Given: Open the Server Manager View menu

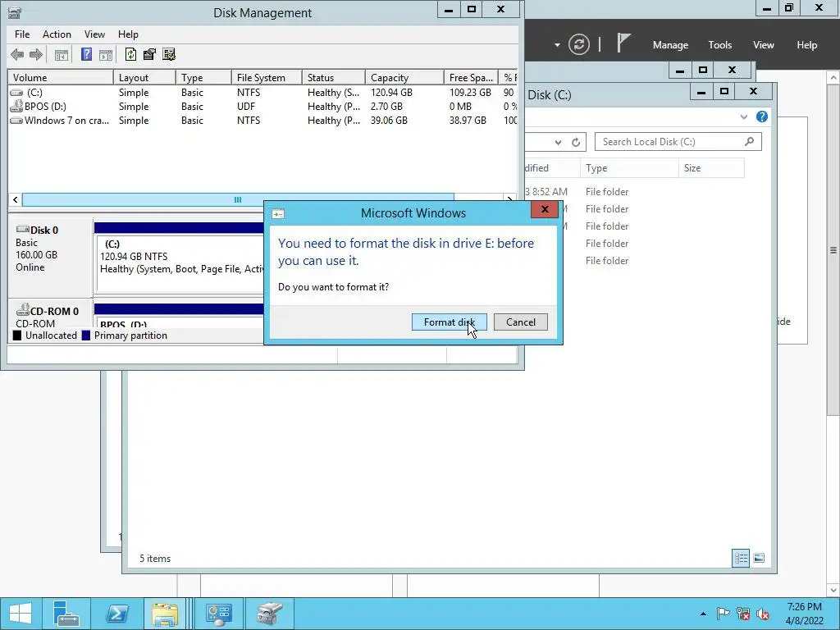Looking at the screenshot, I should [x=763, y=45].
